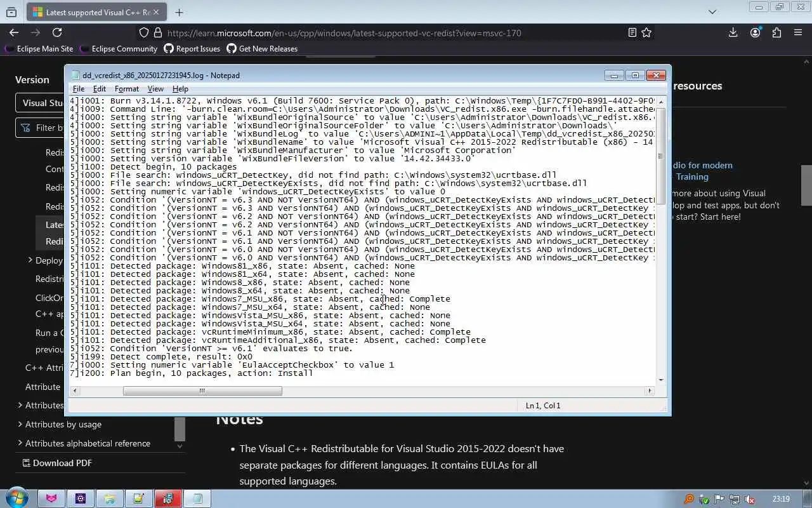
Task: Open Report Issues bookmark
Action: click(x=192, y=48)
